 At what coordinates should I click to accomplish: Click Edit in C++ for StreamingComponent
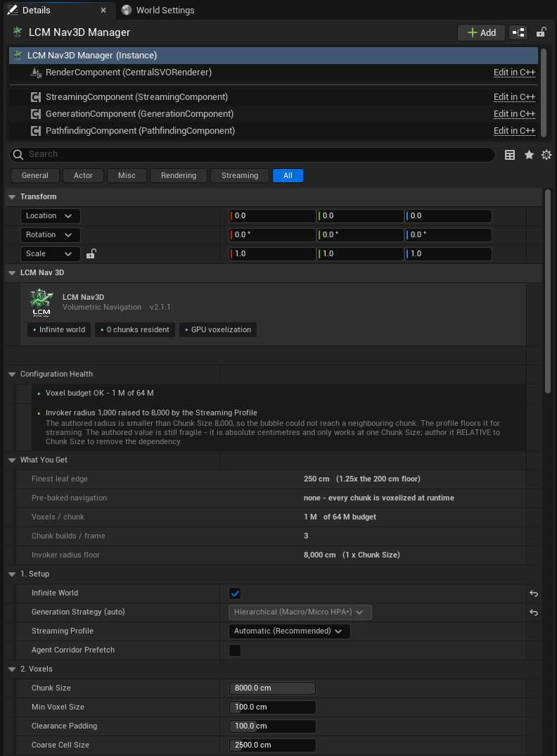514,97
